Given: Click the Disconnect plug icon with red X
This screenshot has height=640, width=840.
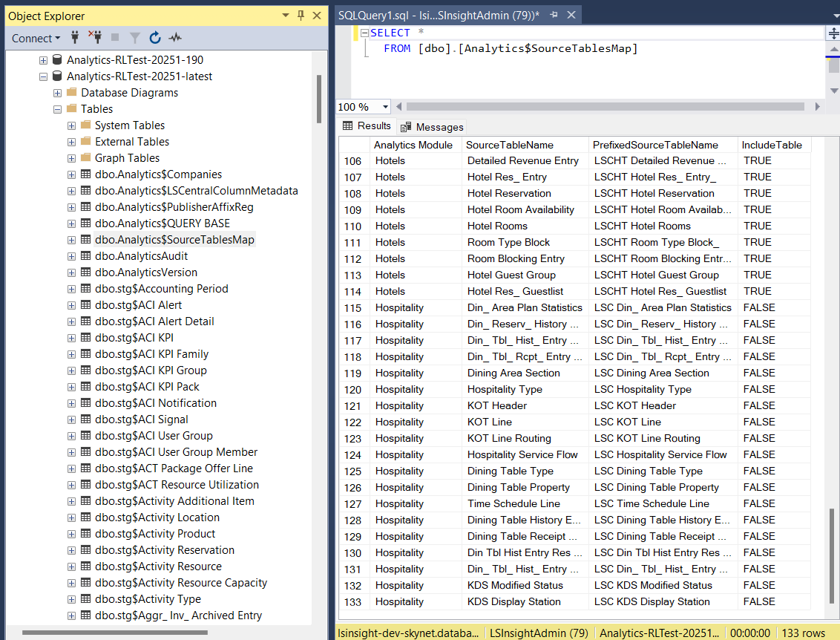Looking at the screenshot, I should 95,37.
